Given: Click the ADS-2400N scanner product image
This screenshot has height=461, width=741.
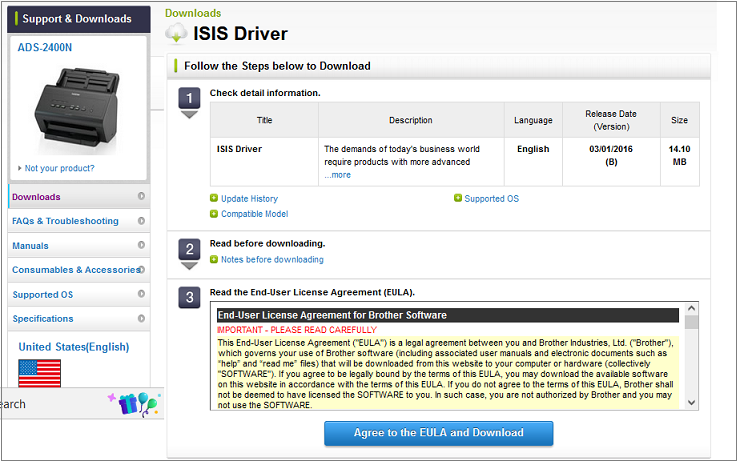Looking at the screenshot, I should click(78, 109).
